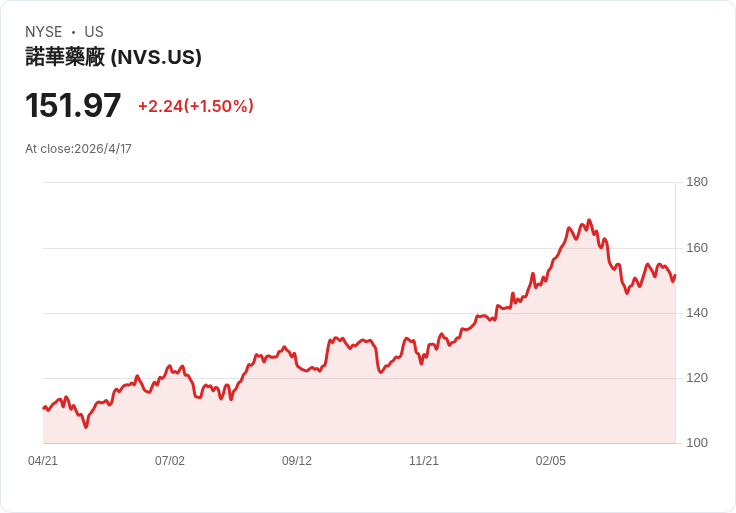Click the 180 price axis label
Viewport: 736px width, 513px height.
697,182
